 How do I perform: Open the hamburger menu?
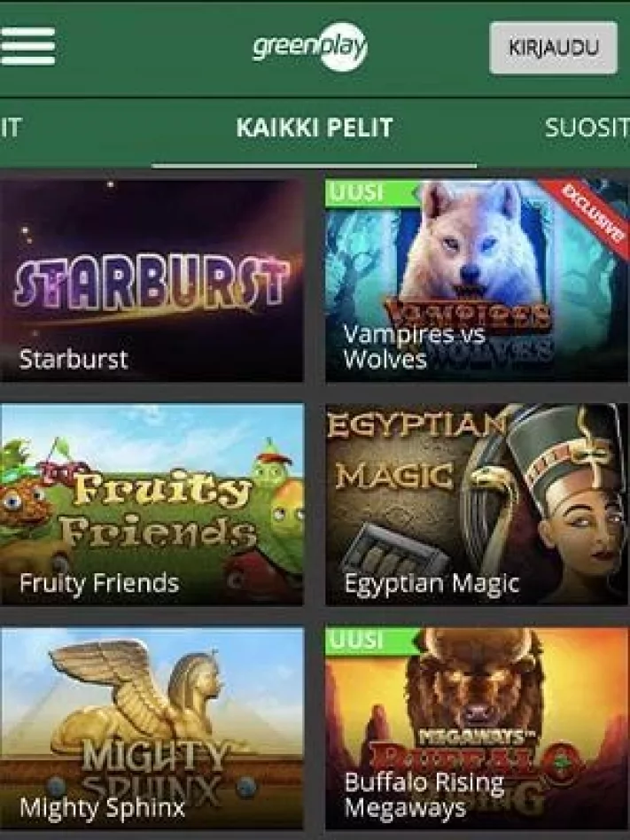(27, 46)
